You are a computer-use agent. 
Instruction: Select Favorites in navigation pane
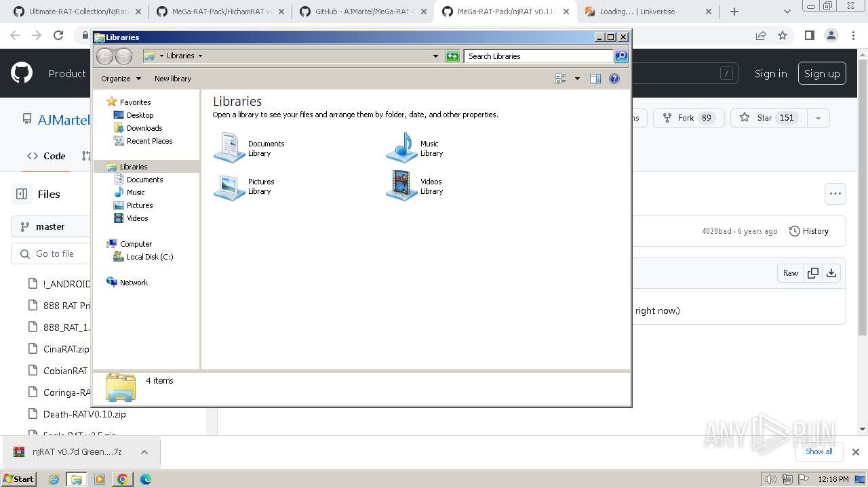click(135, 102)
